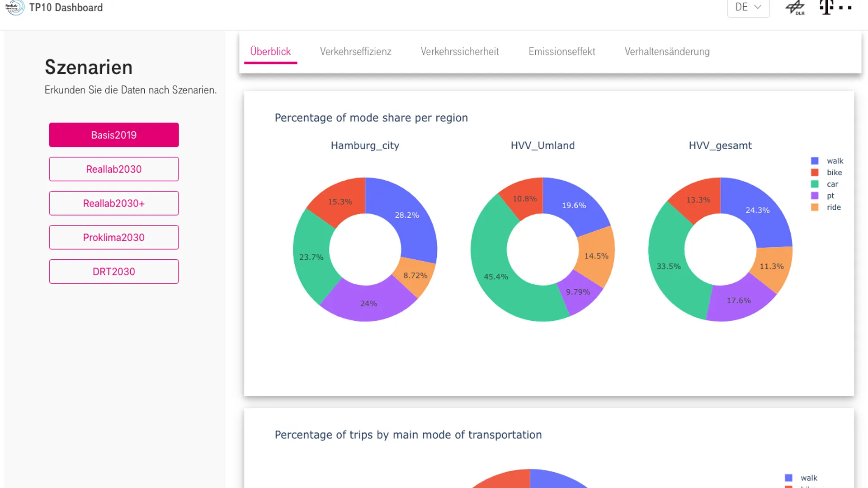Click the 17.6% pt slice in HVV_gesamt
The height and width of the screenshot is (488, 868).
[739, 301]
